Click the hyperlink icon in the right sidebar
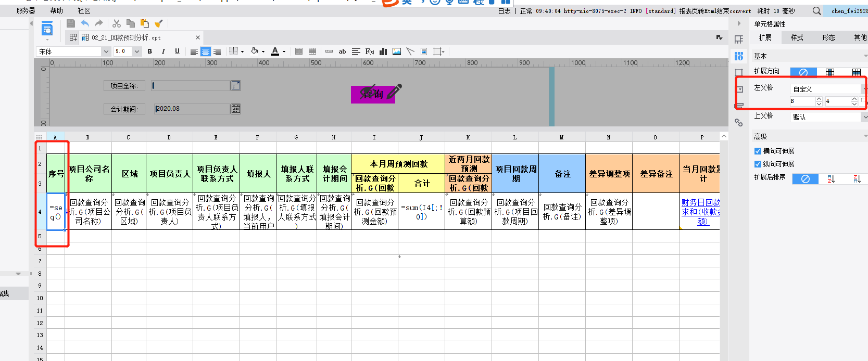The width and height of the screenshot is (868, 361). [738, 122]
